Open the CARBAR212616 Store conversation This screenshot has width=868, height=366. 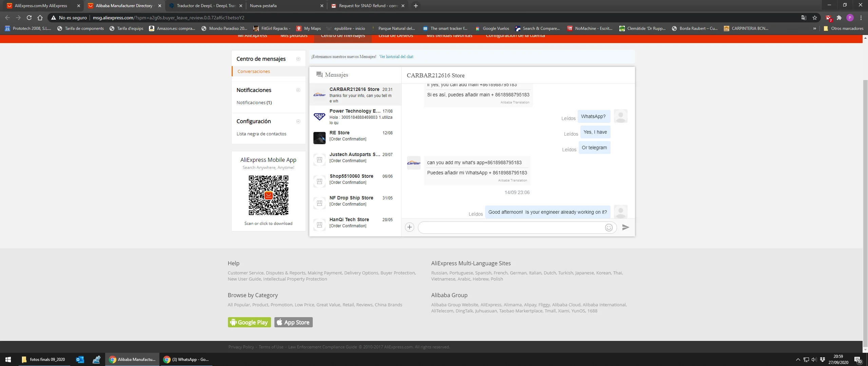tap(355, 95)
